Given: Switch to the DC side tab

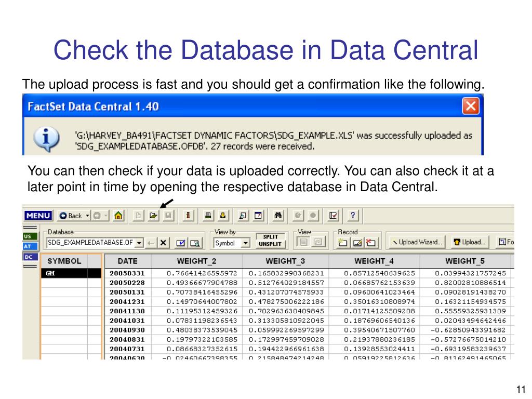Looking at the screenshot, I should (x=30, y=257).
